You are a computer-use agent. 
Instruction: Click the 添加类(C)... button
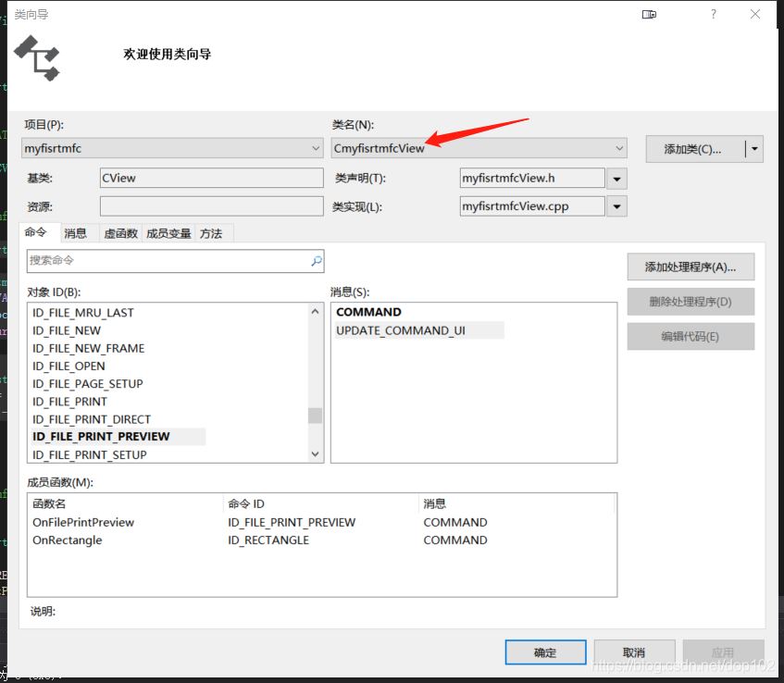point(695,149)
